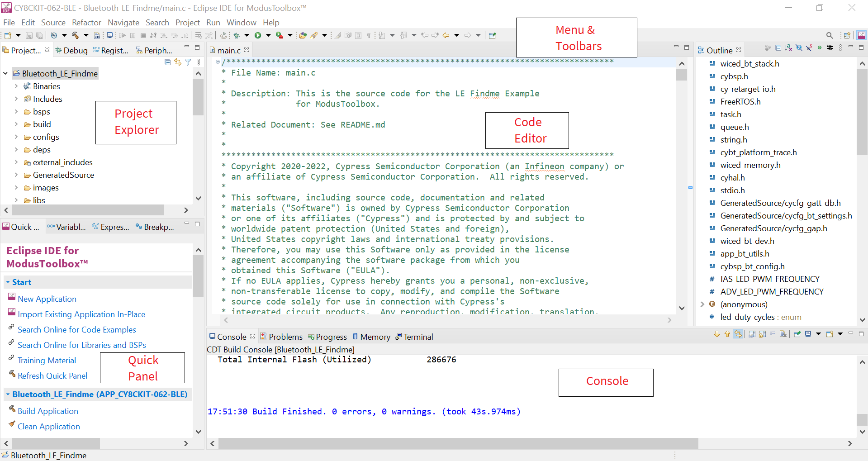Image resolution: width=868 pixels, height=461 pixels.
Task: Click the Outline vertical scrollbar thumb
Action: pos(862,112)
